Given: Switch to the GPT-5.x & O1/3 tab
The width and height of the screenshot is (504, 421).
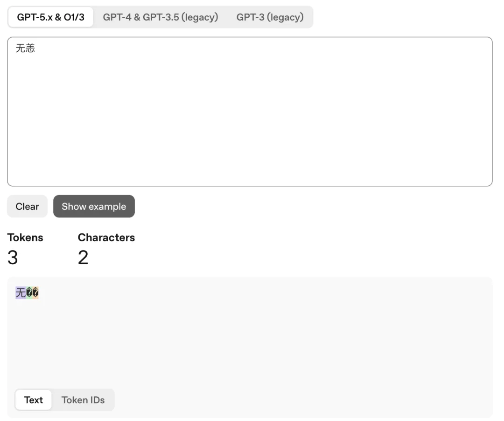Looking at the screenshot, I should 50,17.
